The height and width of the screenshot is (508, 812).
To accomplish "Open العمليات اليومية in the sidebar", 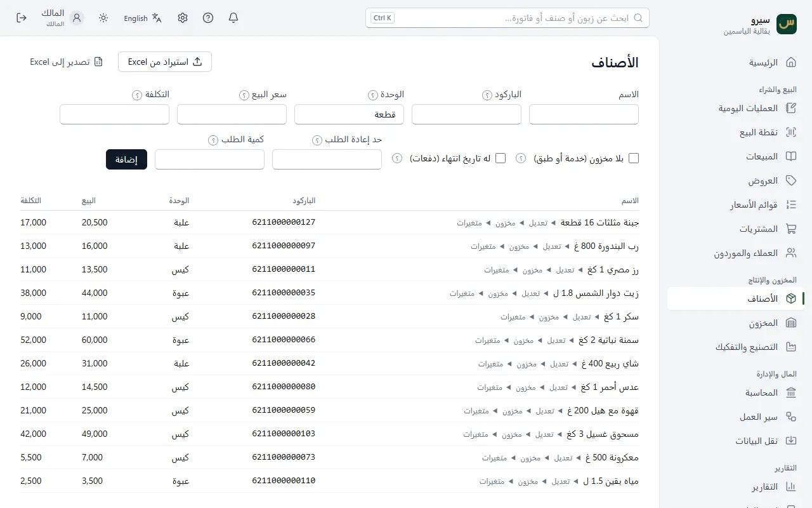I will coord(736,108).
